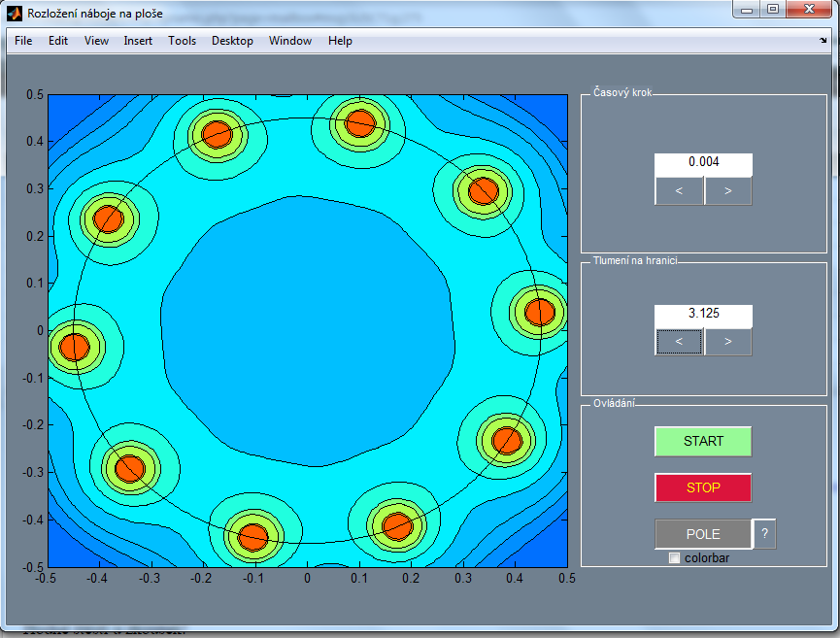840x638 pixels.
Task: Open the Desktop menu
Action: point(232,41)
